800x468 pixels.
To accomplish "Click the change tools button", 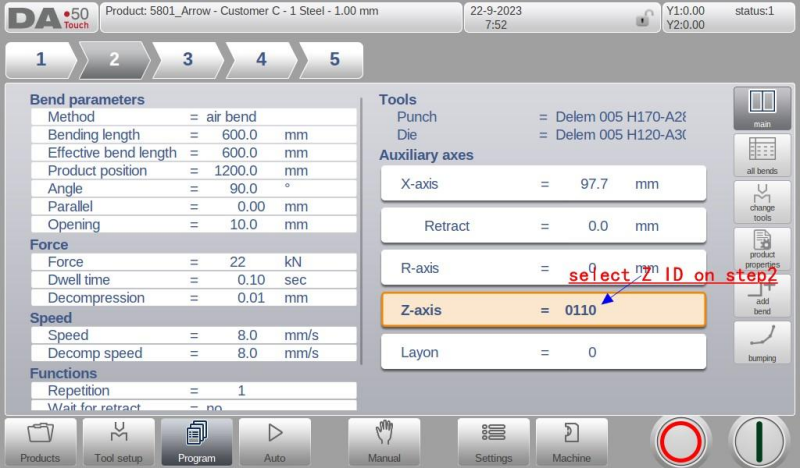I will 762,201.
